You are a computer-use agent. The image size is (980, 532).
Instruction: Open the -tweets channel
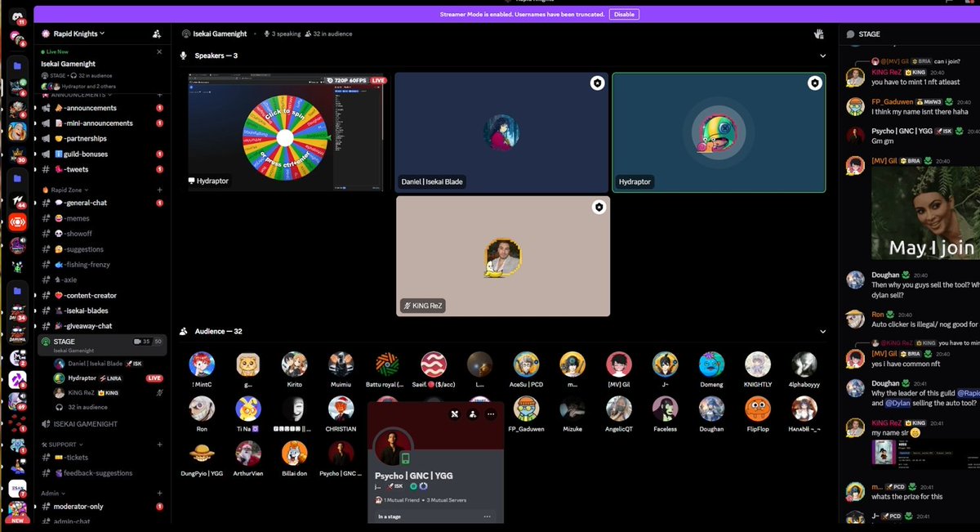click(x=102, y=169)
